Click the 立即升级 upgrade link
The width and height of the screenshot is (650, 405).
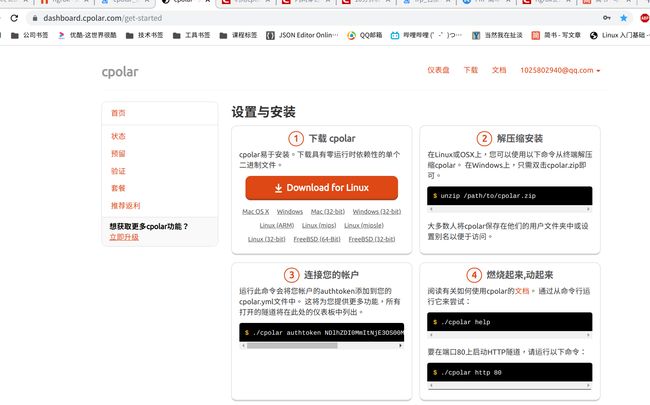click(x=124, y=237)
